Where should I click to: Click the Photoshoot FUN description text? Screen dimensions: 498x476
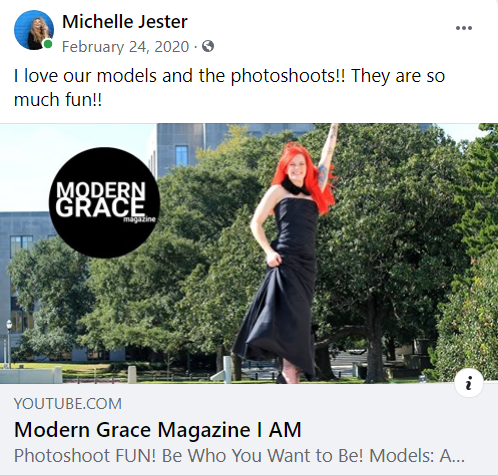click(239, 455)
